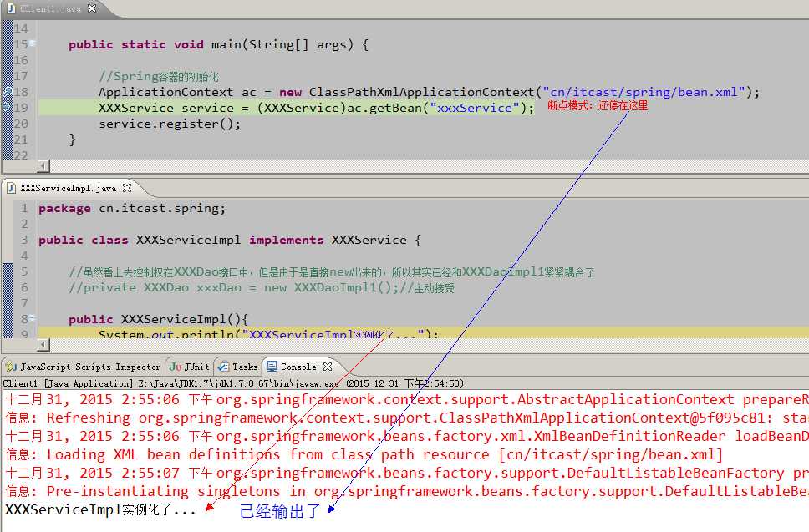This screenshot has height=532, width=809.
Task: Click the service.register(); statement
Action: click(x=170, y=124)
